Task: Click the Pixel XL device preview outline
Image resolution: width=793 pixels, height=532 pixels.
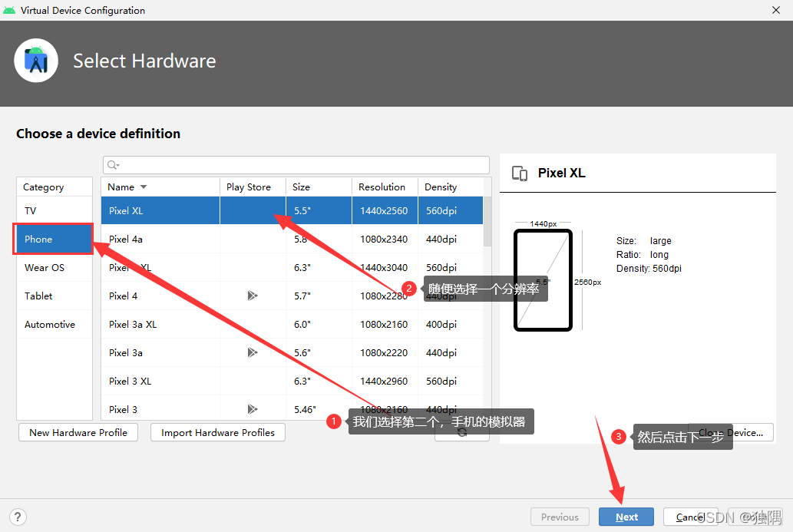Action: click(543, 280)
